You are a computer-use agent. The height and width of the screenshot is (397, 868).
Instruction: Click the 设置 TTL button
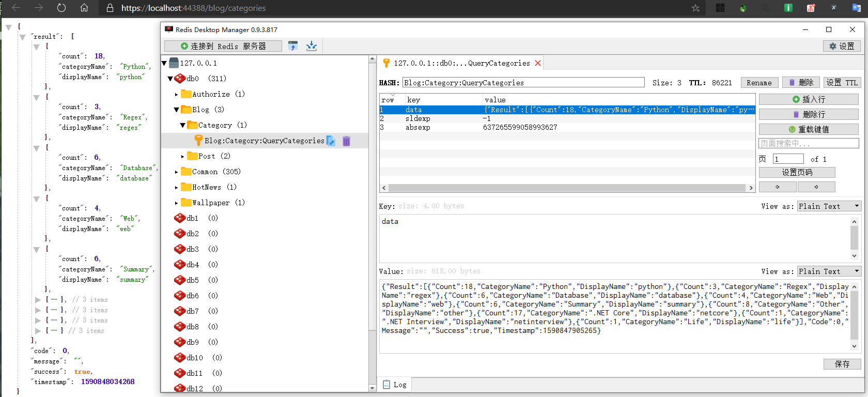pyautogui.click(x=841, y=83)
